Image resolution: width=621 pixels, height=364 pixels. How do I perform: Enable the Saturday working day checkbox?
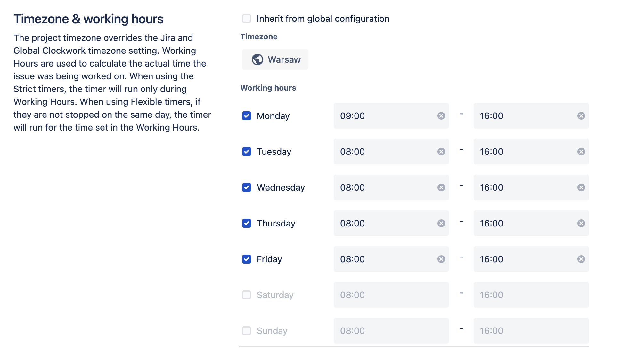[x=247, y=295]
